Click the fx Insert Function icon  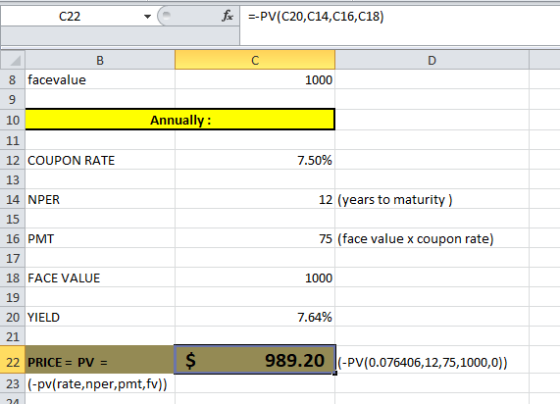[227, 16]
